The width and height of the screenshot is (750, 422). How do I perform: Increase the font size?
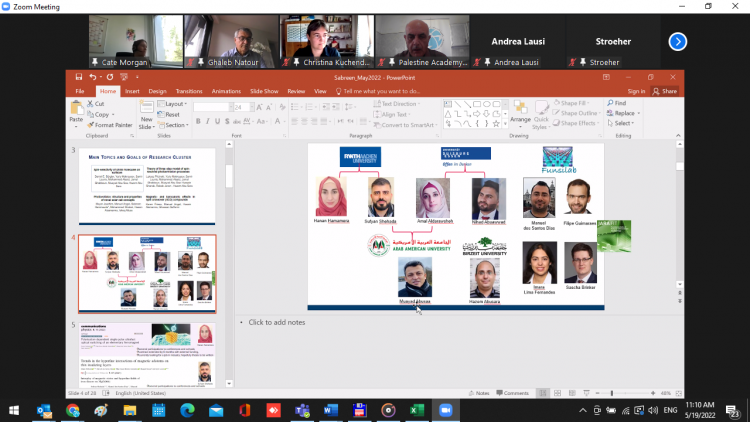(x=259, y=107)
